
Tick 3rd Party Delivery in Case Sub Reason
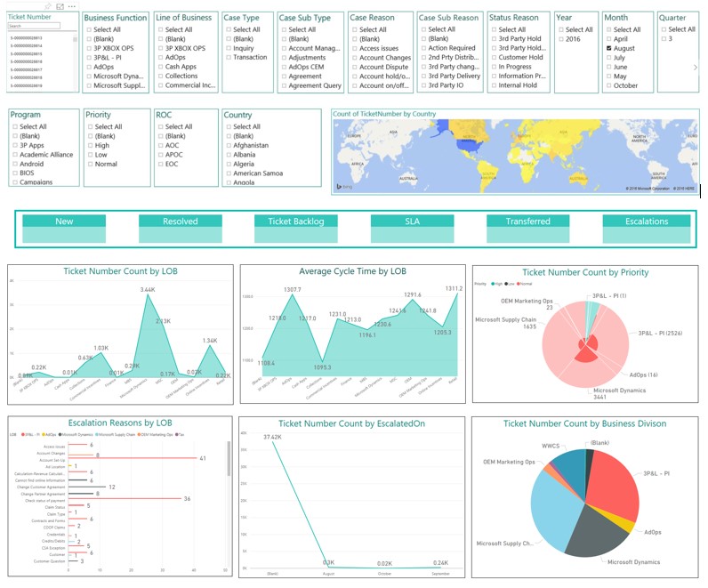(x=424, y=76)
